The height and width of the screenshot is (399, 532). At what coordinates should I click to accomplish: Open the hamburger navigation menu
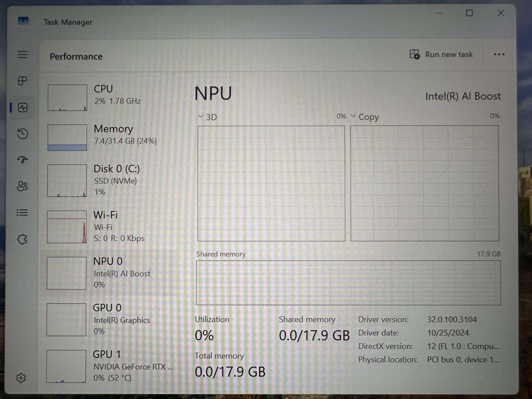[x=22, y=54]
